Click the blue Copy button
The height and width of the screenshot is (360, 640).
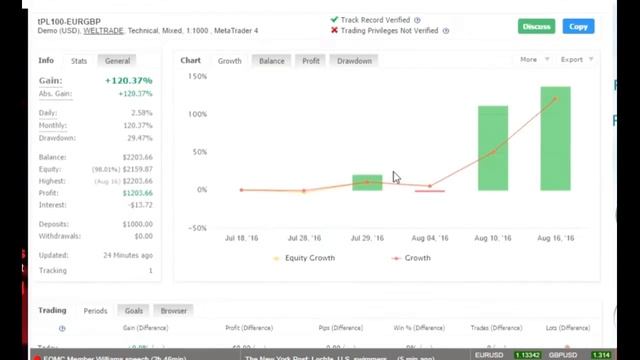578,27
